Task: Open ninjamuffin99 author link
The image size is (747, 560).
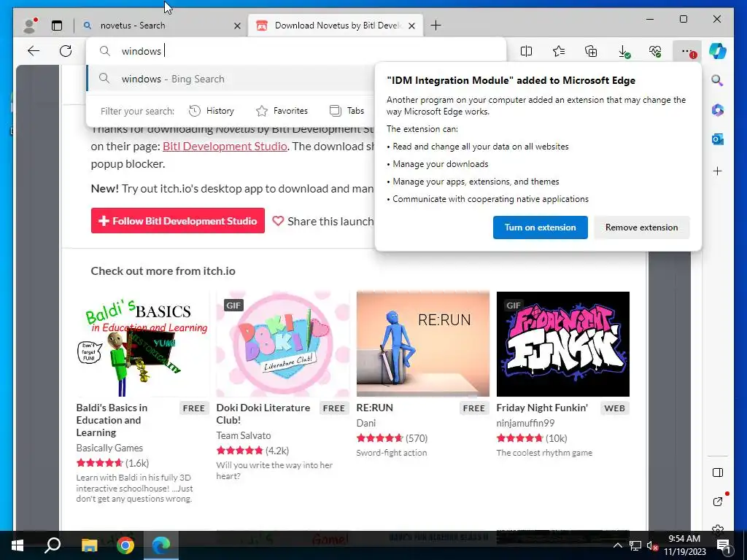Action: 525,424
